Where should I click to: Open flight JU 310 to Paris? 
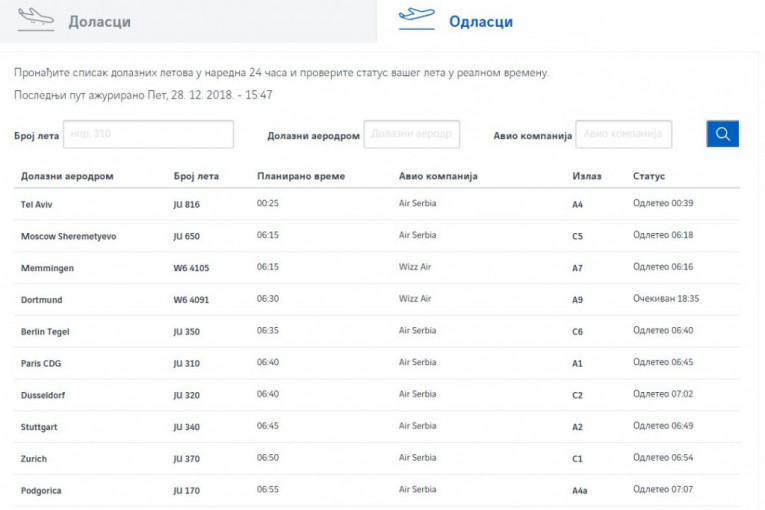click(186, 364)
